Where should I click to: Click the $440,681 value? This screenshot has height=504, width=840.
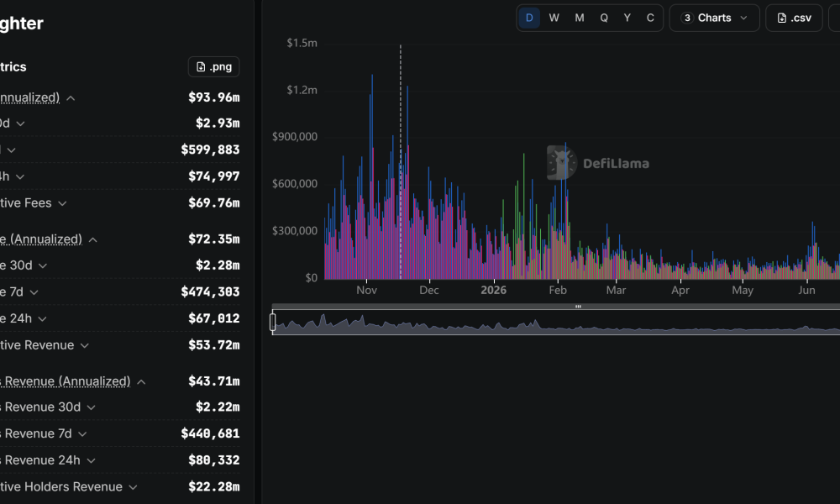[x=210, y=433]
